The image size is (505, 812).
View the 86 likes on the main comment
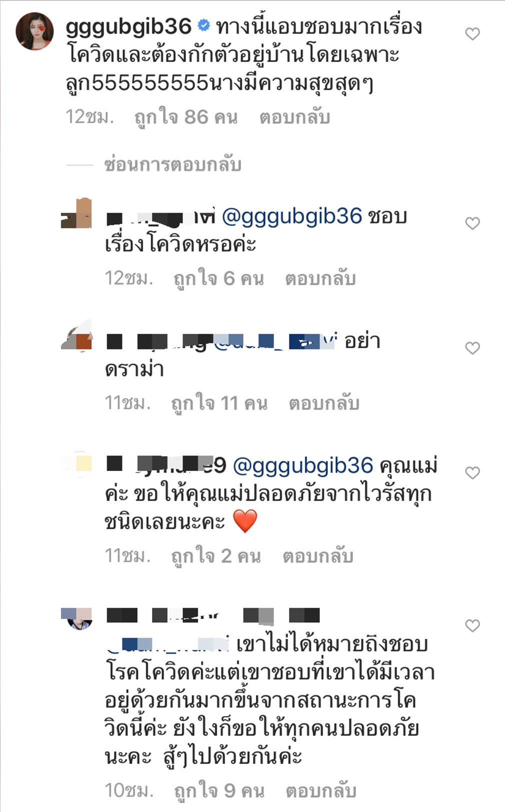[x=186, y=117]
